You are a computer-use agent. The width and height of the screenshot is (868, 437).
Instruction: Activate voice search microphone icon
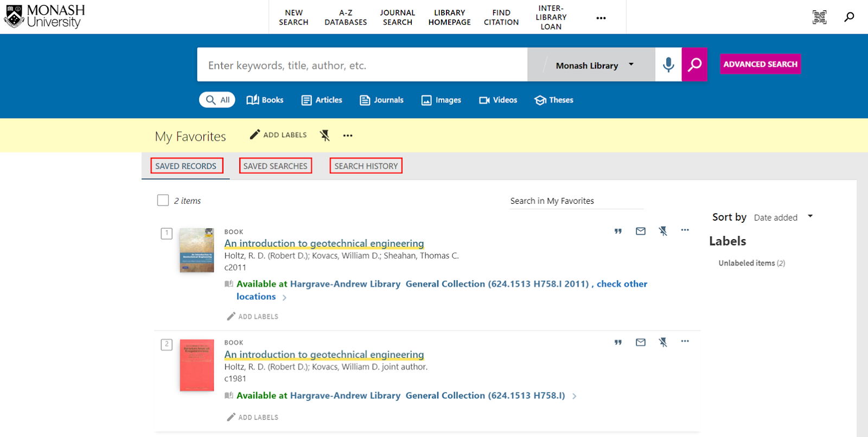(x=668, y=65)
